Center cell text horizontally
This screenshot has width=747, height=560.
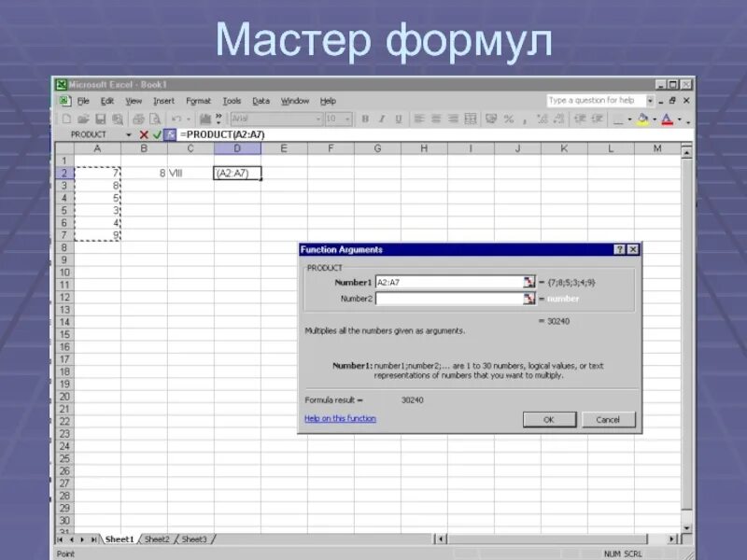436,119
